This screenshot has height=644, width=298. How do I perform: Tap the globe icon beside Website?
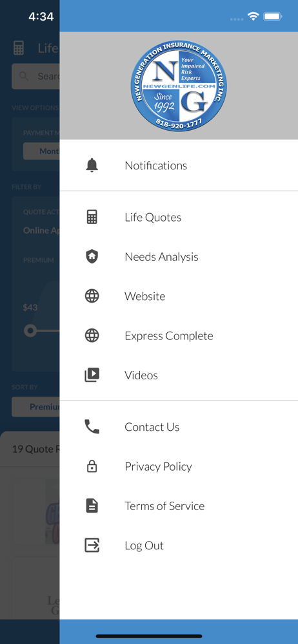[x=92, y=296]
